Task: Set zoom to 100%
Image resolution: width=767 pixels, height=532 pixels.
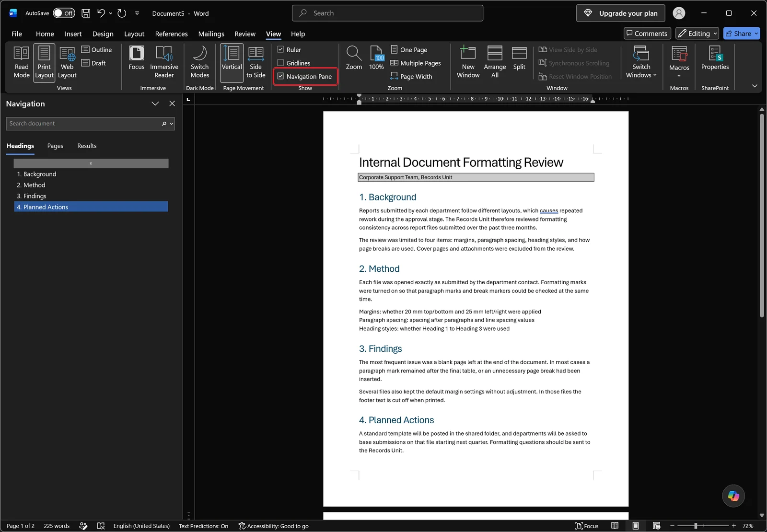Action: pyautogui.click(x=376, y=58)
